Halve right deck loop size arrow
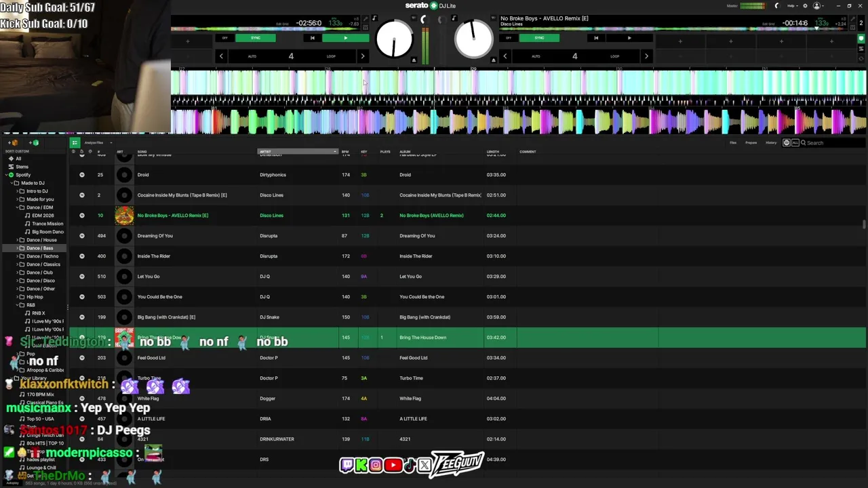 505,56
